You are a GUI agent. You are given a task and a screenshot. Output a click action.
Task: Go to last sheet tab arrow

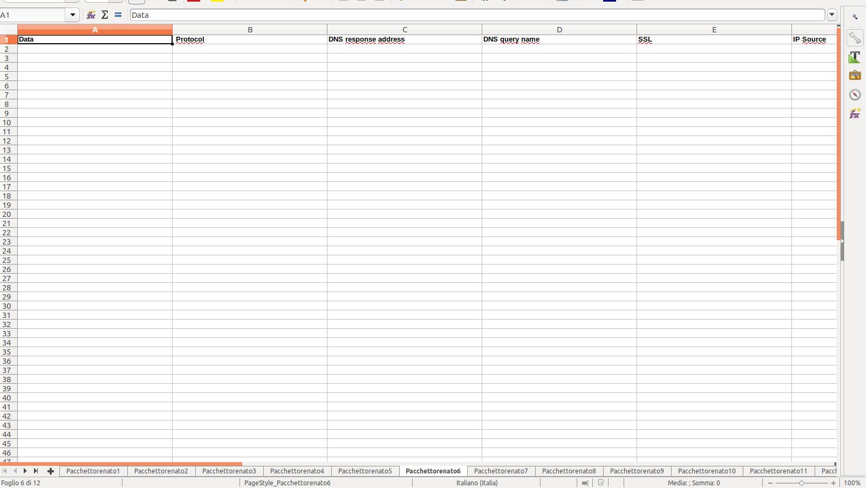click(36, 471)
